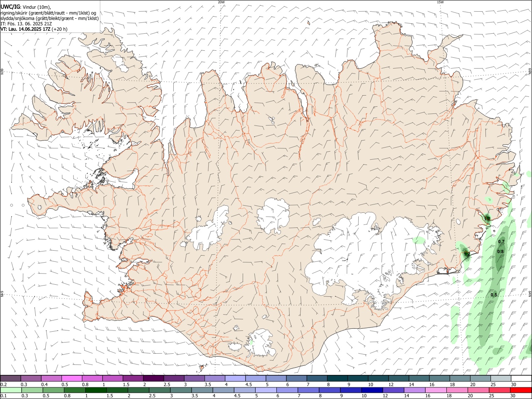Click the Mýrdalsjökull glacier near the south coast

tap(261, 343)
